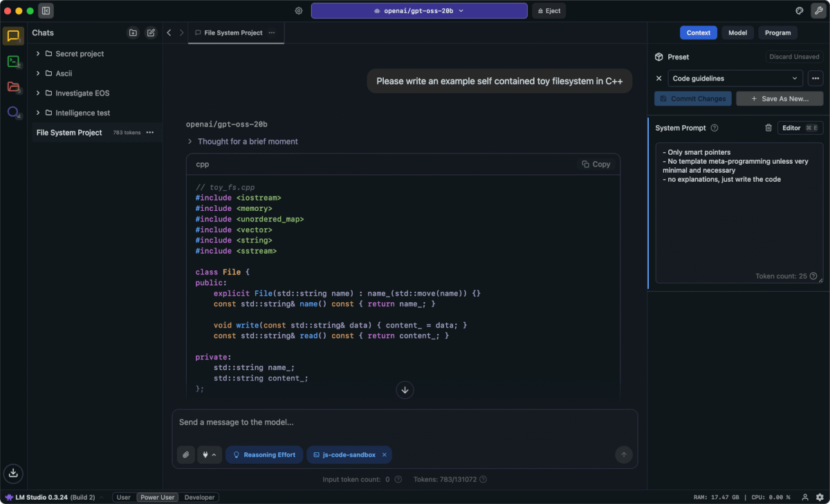830x504 pixels.
Task: Open the appearance palette icon at top right
Action: coord(800,10)
